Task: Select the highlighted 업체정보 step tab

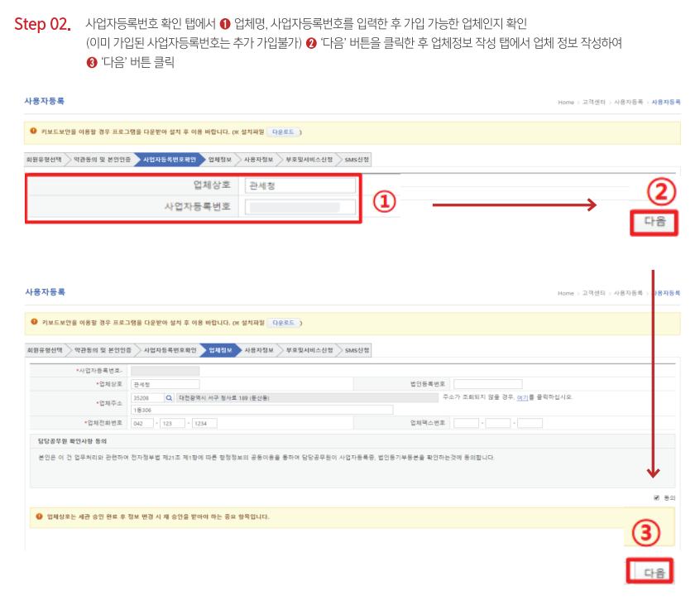Action: tap(221, 350)
